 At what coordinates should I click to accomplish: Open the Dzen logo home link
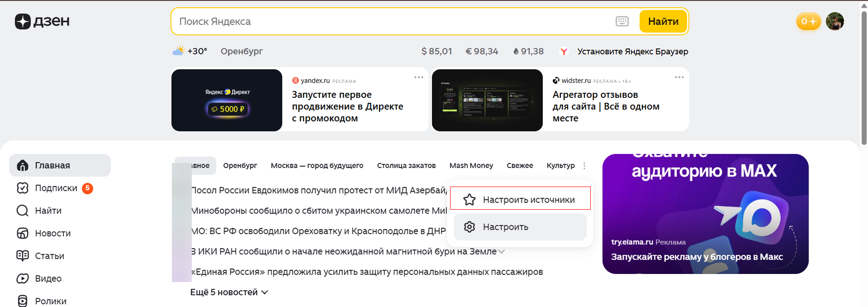42,21
